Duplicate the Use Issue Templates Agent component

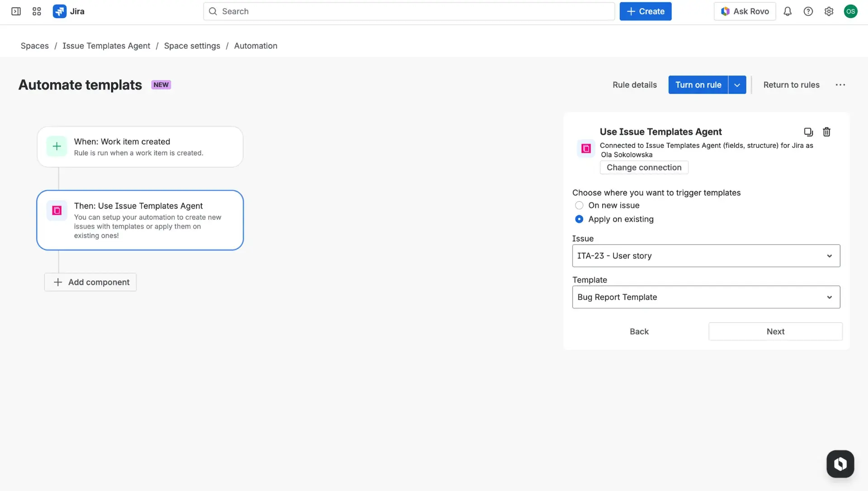(808, 132)
